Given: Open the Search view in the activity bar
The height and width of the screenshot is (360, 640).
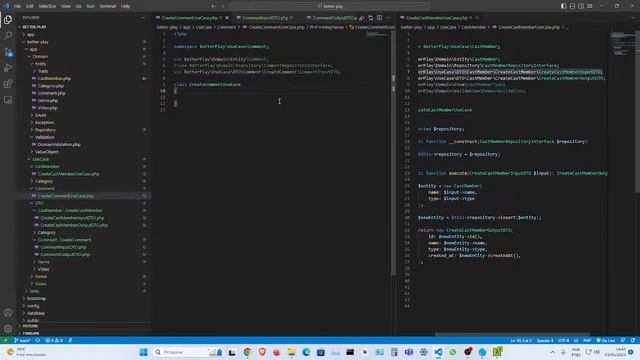Looking at the screenshot, I should (8, 36).
